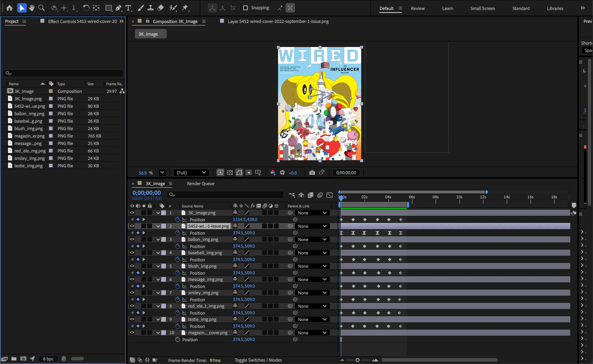This screenshot has width=593, height=364.
Task: Click the Project panel search field
Action: coord(63,73)
